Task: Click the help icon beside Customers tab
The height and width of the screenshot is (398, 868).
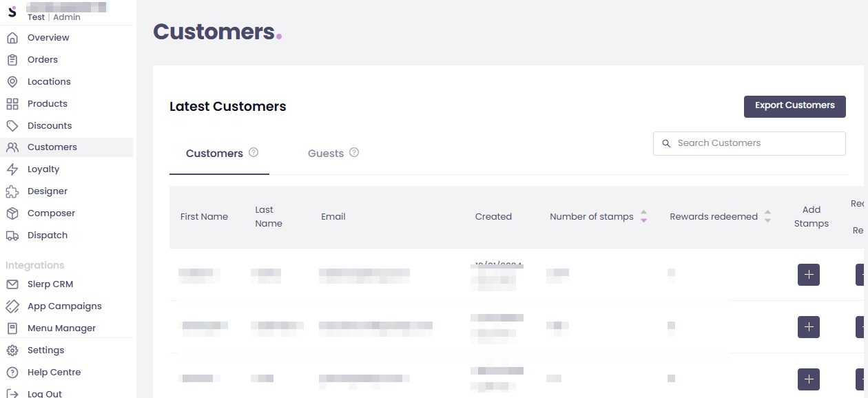Action: [254, 153]
